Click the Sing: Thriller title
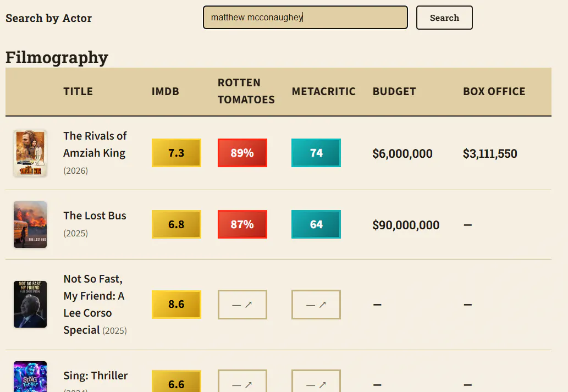568x392 pixels. 96,376
